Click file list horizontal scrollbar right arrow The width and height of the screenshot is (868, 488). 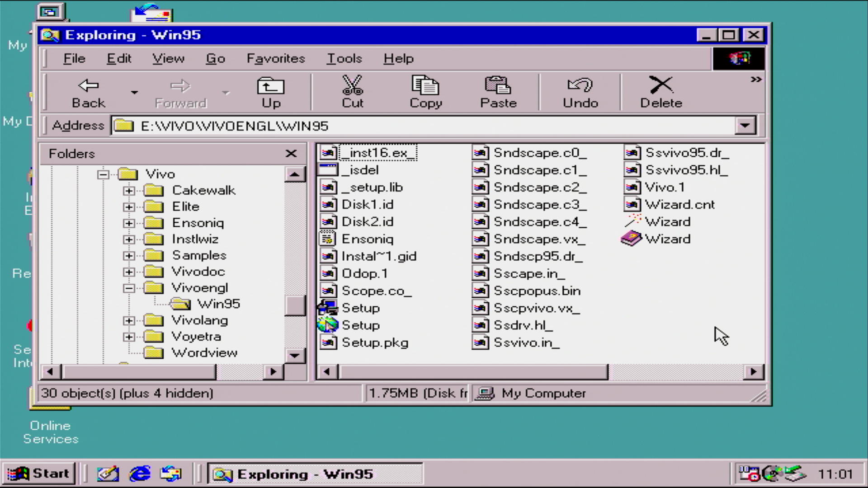click(x=753, y=372)
